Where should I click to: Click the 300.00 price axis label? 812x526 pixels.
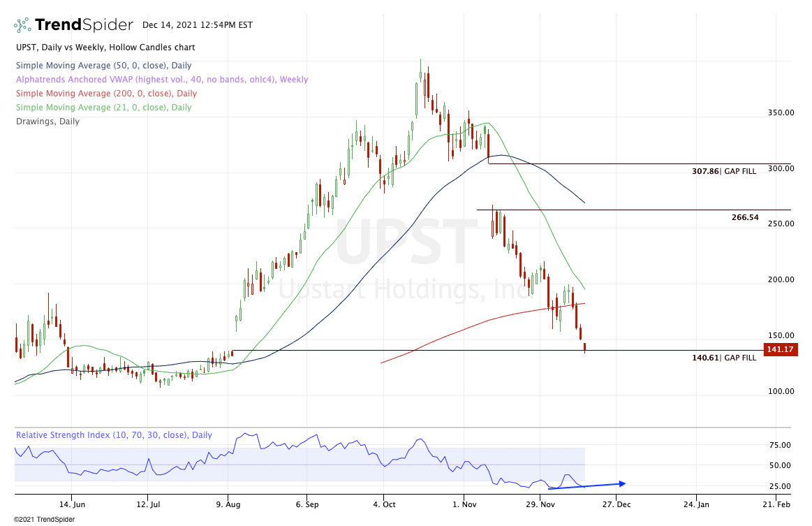781,168
